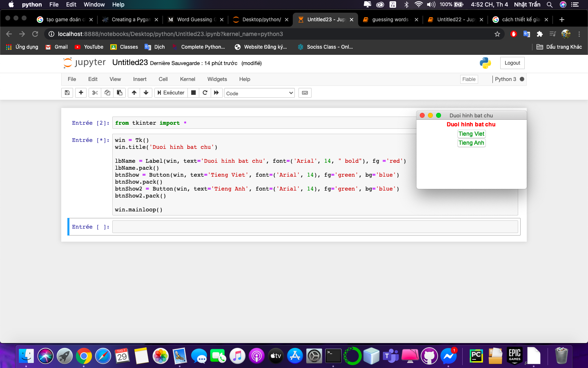Click the Exécuter run button
The width and height of the screenshot is (588, 368).
pyautogui.click(x=171, y=93)
